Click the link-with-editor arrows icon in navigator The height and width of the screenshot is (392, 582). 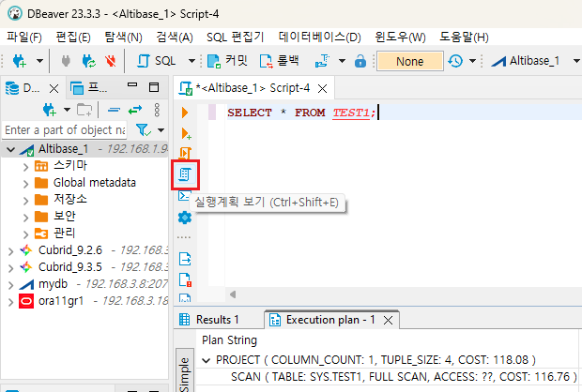[x=133, y=110]
